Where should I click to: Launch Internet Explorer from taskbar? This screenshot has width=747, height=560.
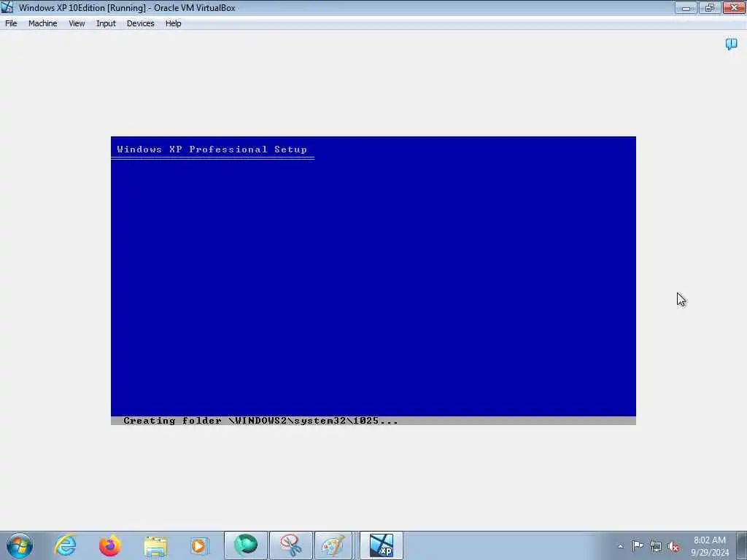point(65,545)
